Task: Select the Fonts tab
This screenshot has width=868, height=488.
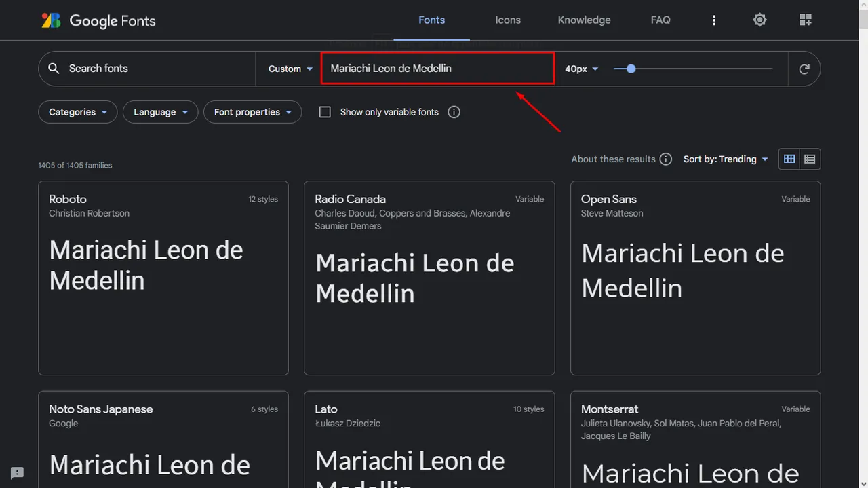Action: pyautogui.click(x=431, y=20)
